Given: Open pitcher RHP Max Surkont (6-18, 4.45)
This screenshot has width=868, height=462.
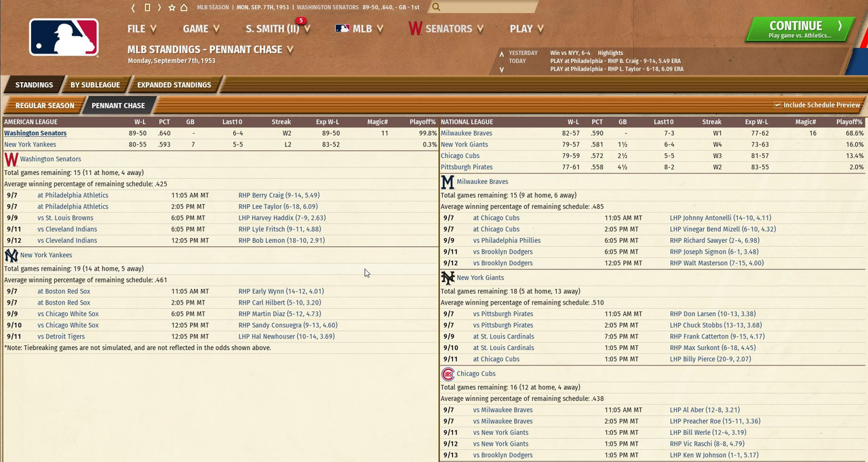Looking at the screenshot, I should (713, 348).
